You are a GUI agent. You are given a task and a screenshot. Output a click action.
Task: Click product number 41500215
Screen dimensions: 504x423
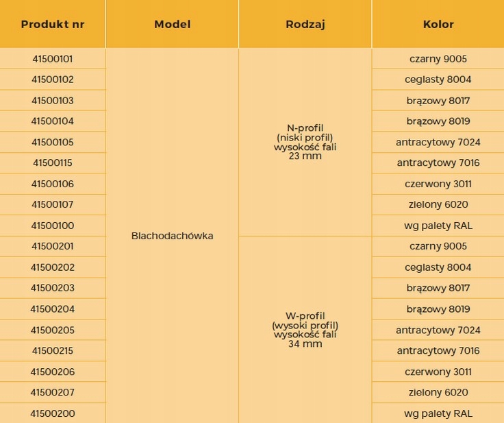53,351
